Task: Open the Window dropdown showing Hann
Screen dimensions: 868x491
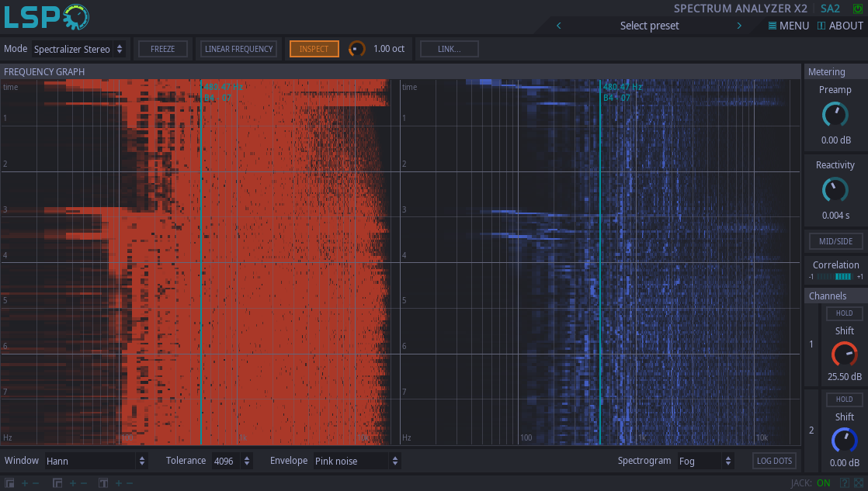Action: tap(95, 461)
